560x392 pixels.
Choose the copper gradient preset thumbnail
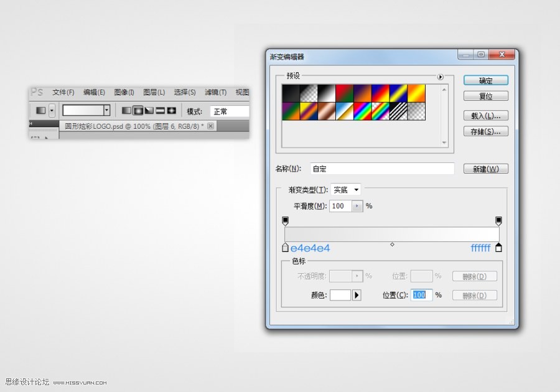tap(326, 111)
